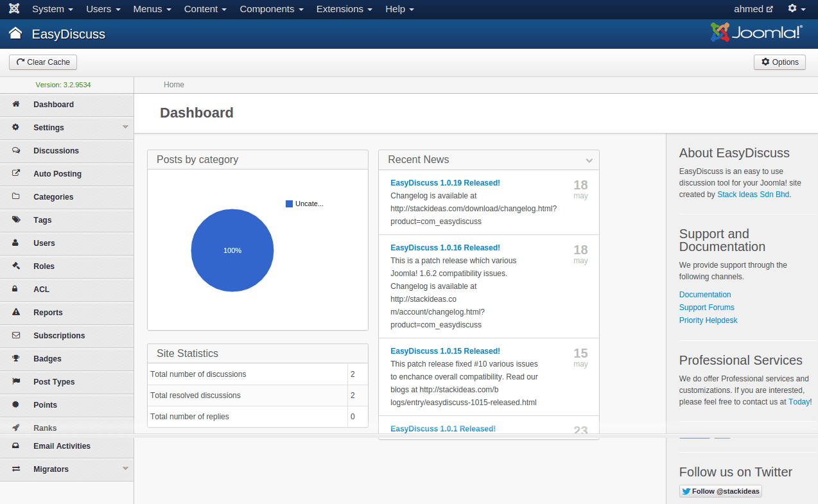Click the home icon beside the EasyDiscuss title

[x=15, y=33]
